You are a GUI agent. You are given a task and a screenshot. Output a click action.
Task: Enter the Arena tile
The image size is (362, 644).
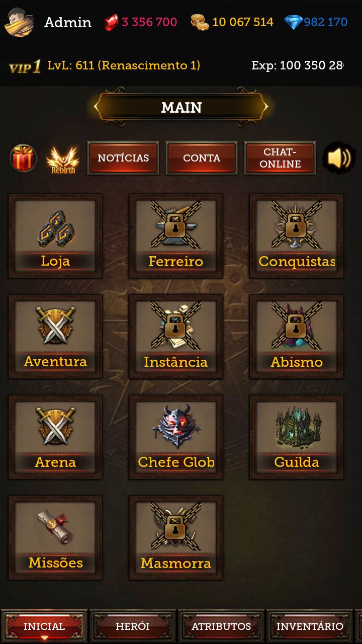[55, 437]
